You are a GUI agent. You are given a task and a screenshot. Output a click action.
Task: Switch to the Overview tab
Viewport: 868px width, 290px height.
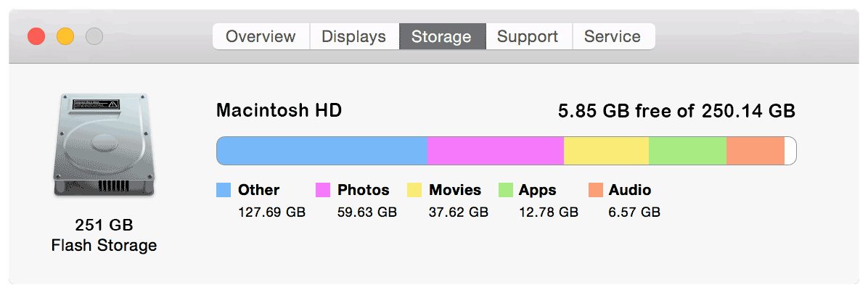(x=261, y=36)
